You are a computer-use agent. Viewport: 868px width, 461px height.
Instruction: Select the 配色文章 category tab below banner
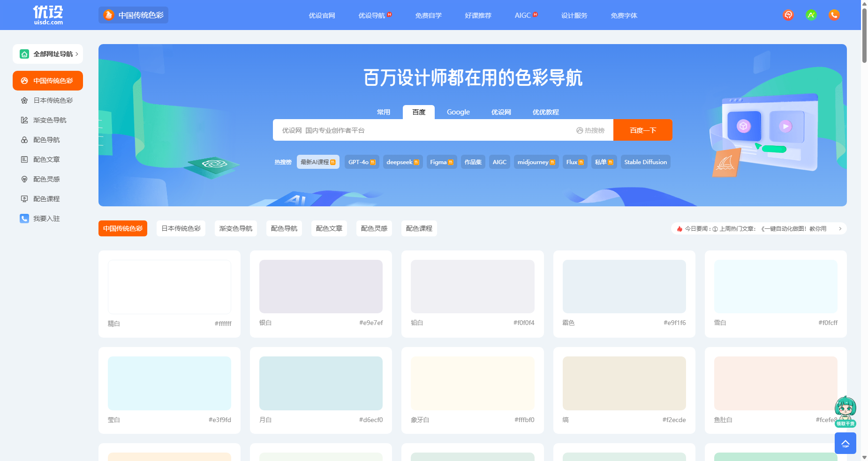pos(329,228)
